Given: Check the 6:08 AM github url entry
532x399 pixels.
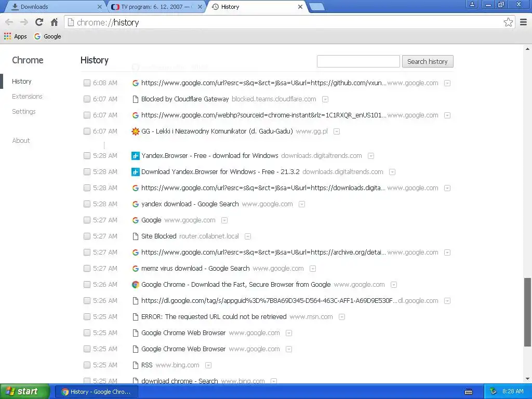Looking at the screenshot, I should 87,83.
